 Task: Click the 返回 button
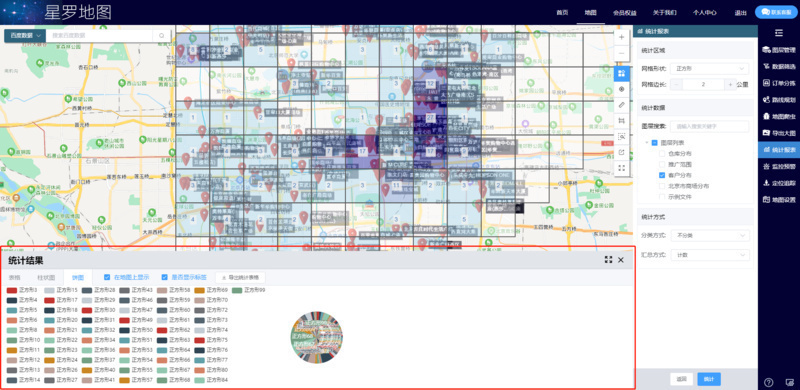[681, 379]
